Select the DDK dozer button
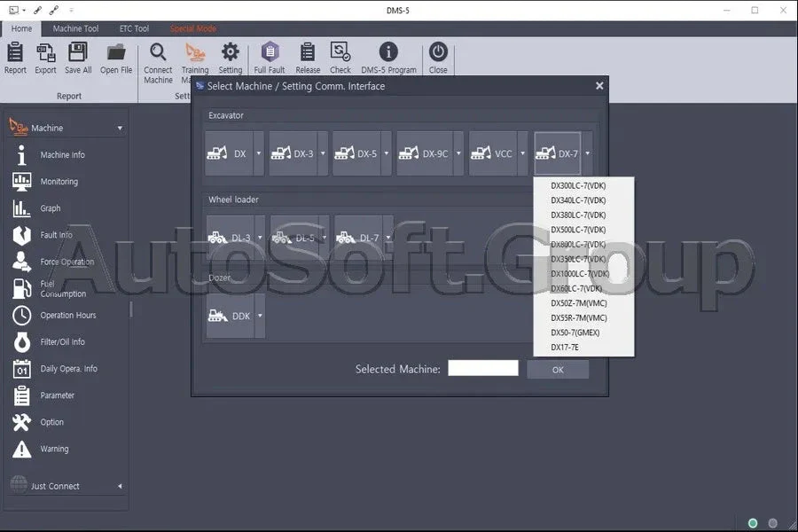This screenshot has height=532, width=798. tap(230, 316)
